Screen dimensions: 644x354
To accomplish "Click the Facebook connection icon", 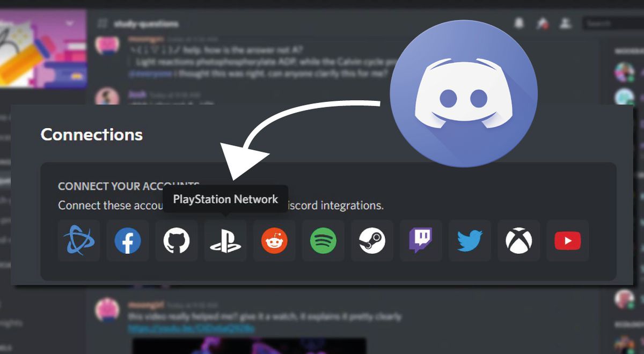I will (128, 241).
